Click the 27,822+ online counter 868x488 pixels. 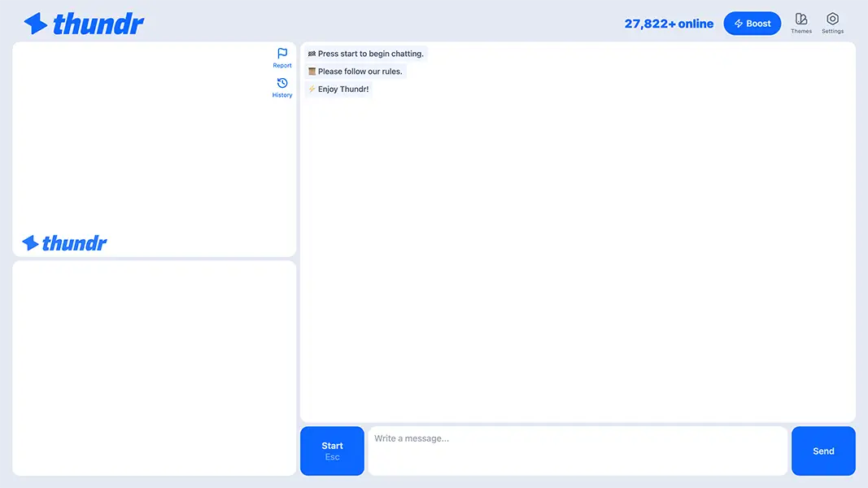click(669, 24)
